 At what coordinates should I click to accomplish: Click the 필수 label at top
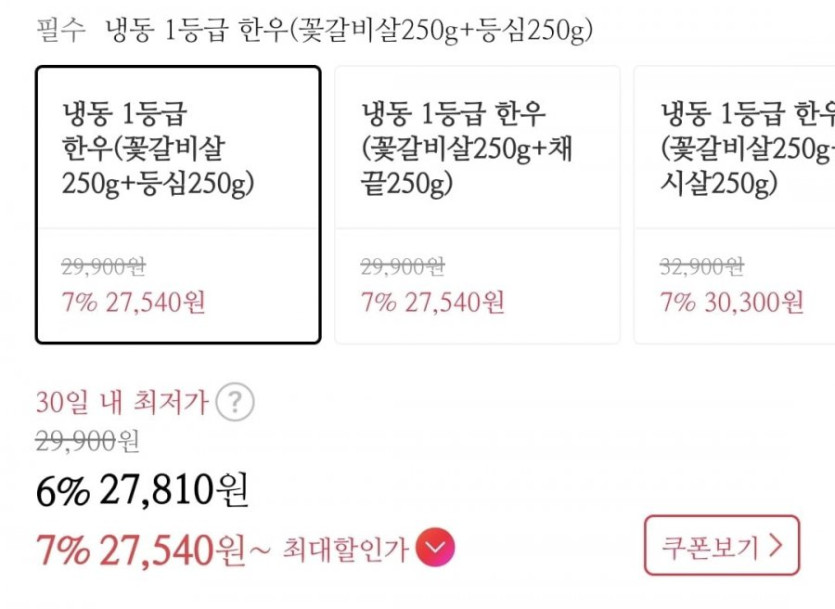click(61, 31)
